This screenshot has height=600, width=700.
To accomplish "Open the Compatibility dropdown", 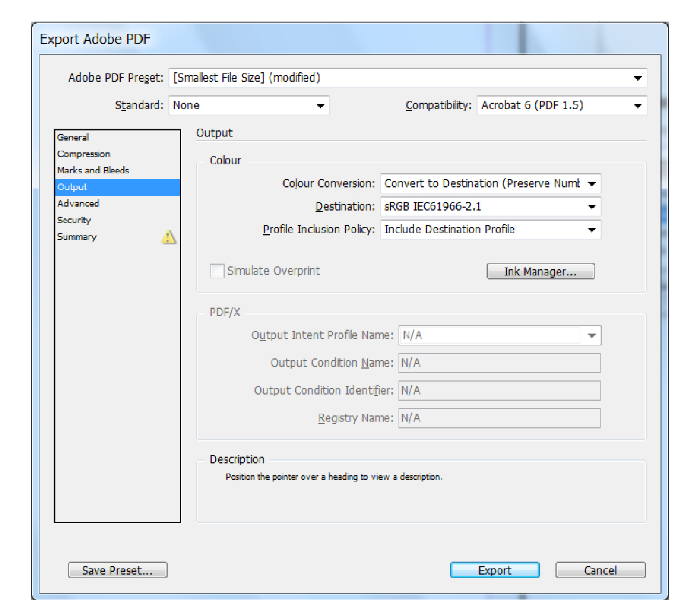I will (562, 106).
